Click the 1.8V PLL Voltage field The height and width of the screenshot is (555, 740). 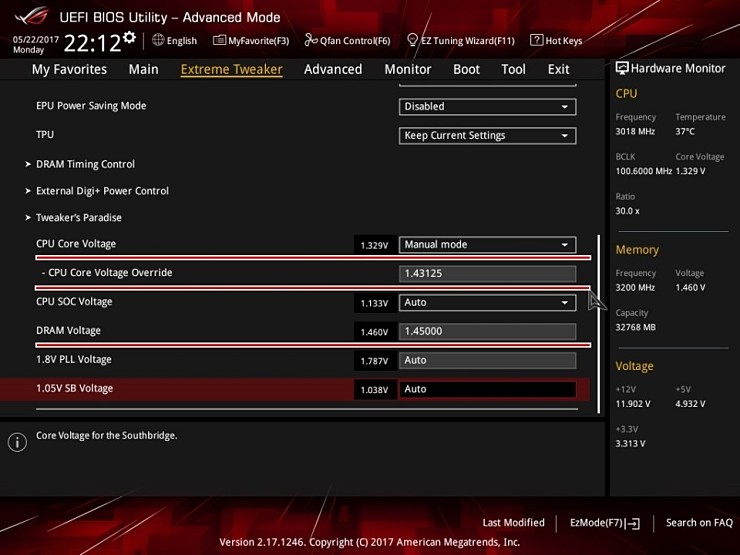pyautogui.click(x=487, y=361)
